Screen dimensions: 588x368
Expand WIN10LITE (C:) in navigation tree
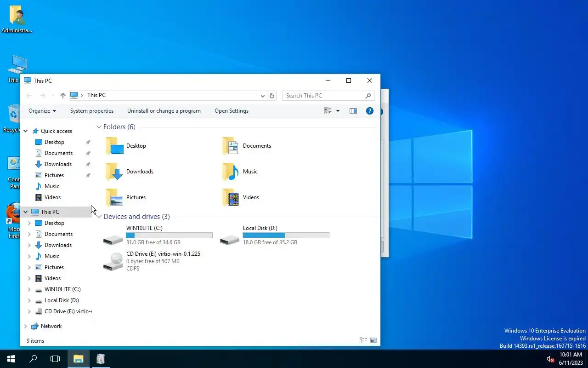pyautogui.click(x=29, y=289)
